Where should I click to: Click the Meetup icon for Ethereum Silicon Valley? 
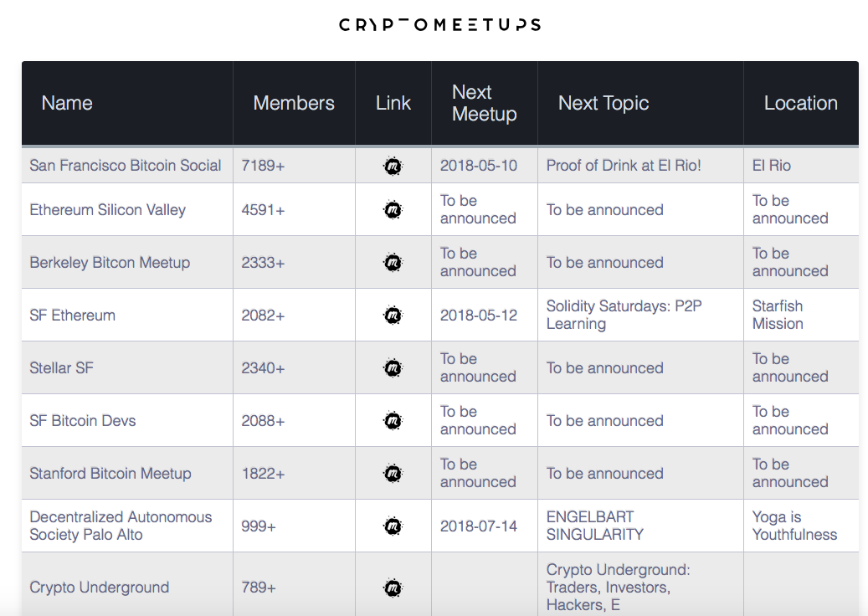coord(393,209)
